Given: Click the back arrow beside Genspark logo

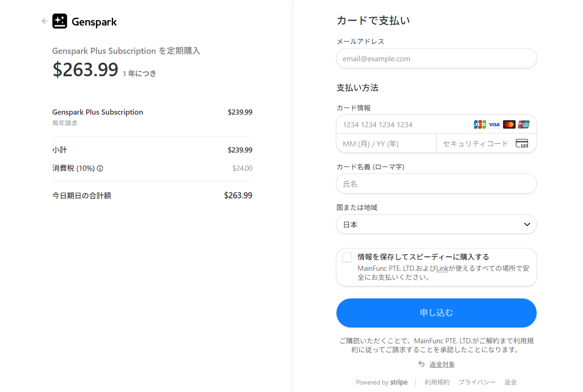Looking at the screenshot, I should tap(45, 21).
